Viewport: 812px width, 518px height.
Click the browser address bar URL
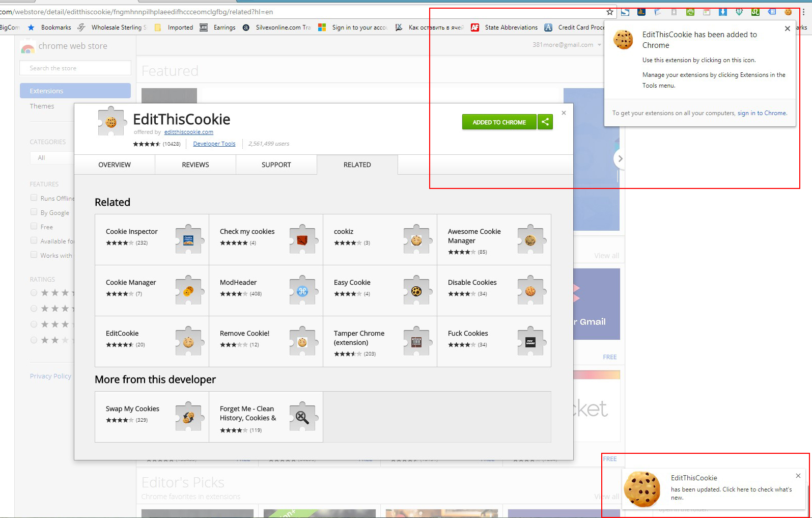[x=136, y=12]
